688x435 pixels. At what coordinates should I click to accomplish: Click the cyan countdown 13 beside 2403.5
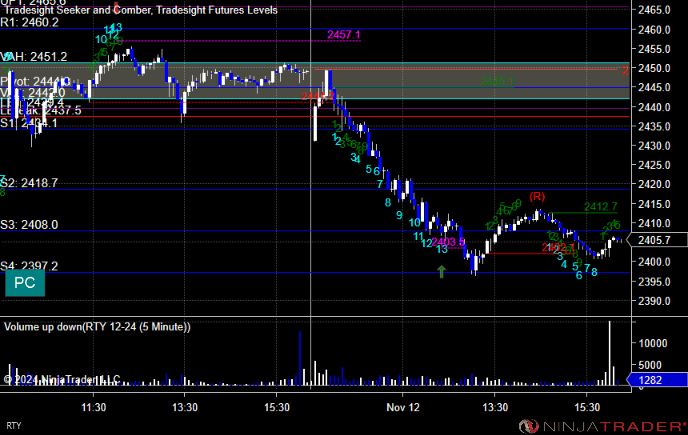tap(442, 249)
